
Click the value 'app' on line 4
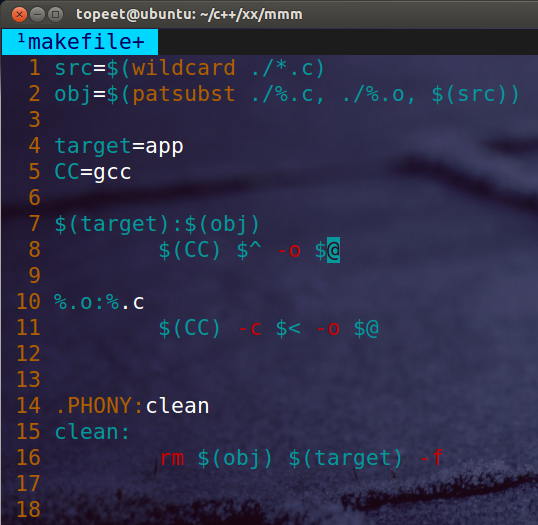pos(165,148)
